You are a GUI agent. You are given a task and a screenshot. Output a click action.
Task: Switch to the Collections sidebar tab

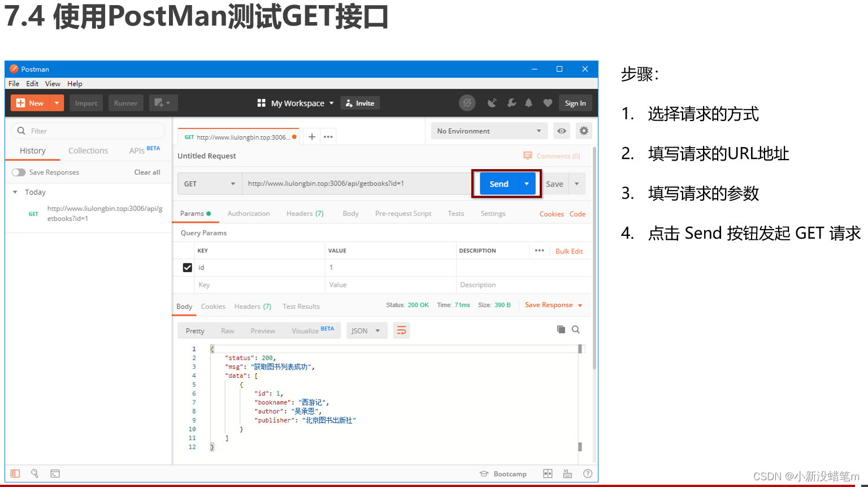[88, 150]
